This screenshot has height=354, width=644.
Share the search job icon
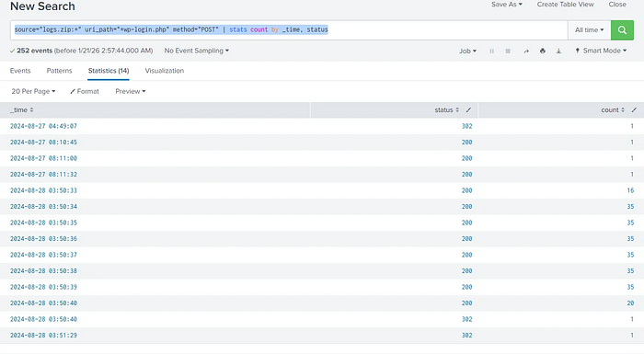tap(526, 51)
